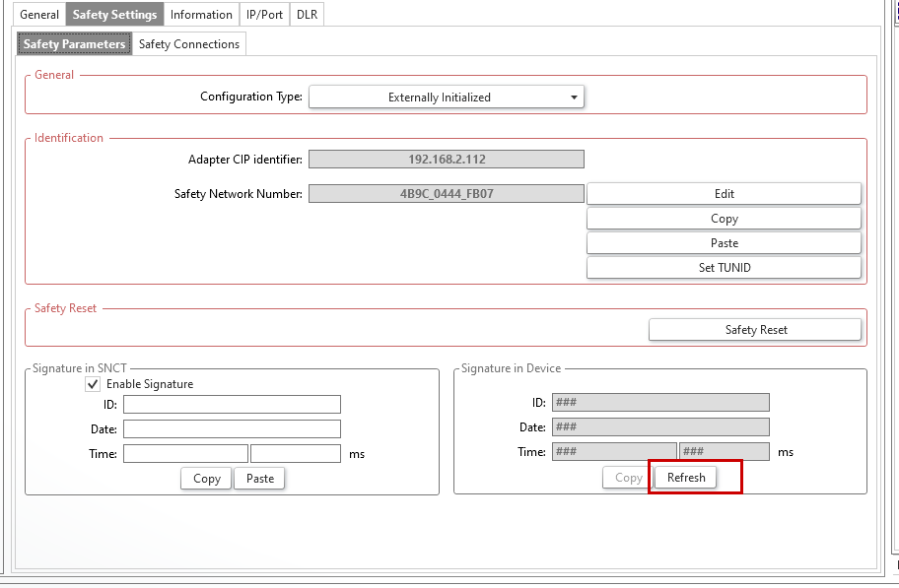The width and height of the screenshot is (899, 588).
Task: Click the Safety Reset button
Action: (755, 330)
